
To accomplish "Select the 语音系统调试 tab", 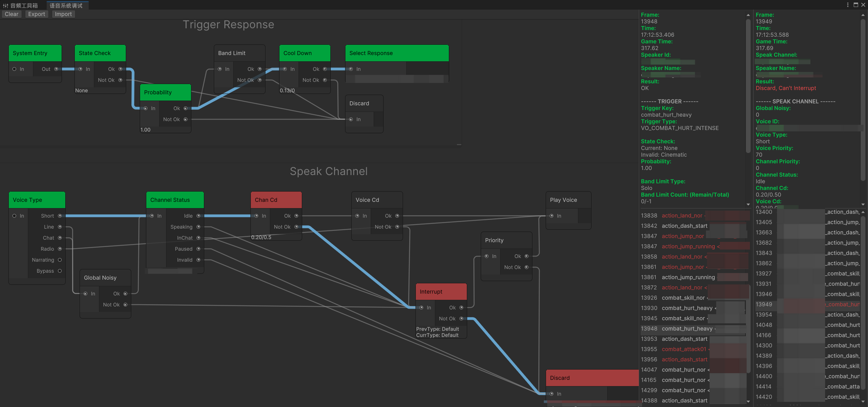I will 66,5.
